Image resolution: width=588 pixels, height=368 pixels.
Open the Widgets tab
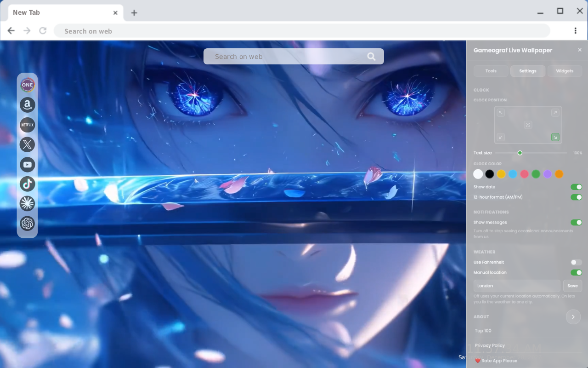565,71
